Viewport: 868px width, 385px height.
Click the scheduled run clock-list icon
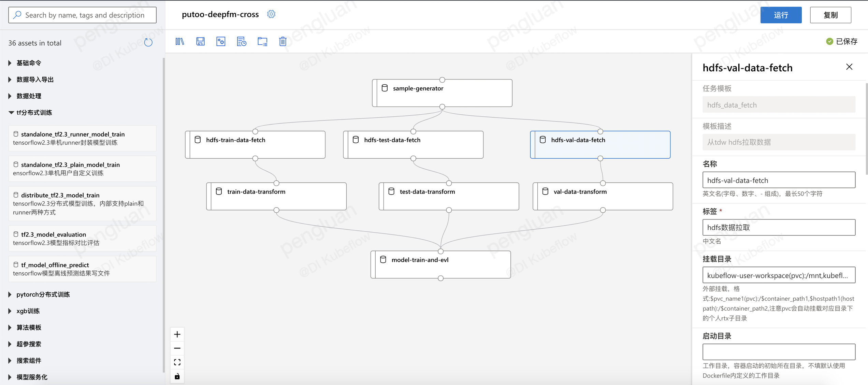(242, 42)
